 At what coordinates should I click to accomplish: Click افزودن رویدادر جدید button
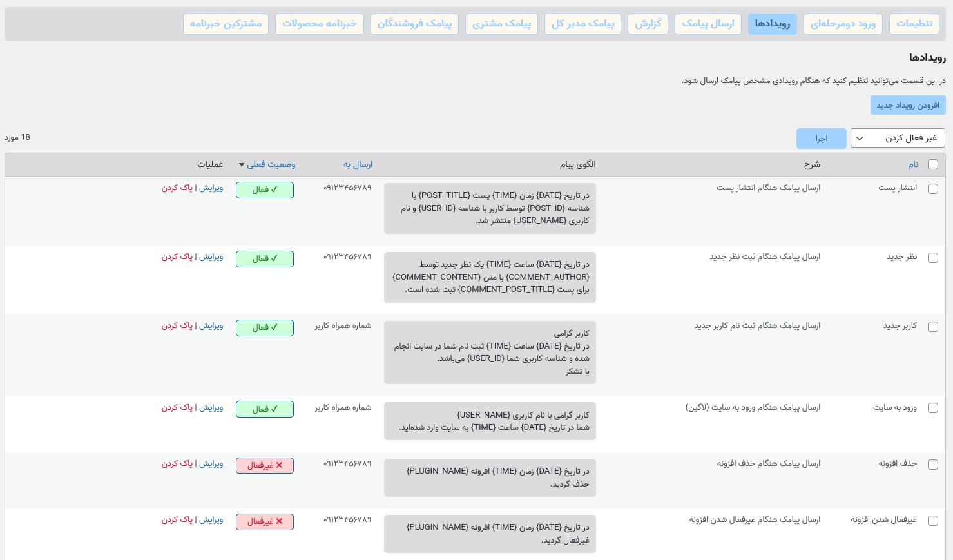click(x=908, y=105)
